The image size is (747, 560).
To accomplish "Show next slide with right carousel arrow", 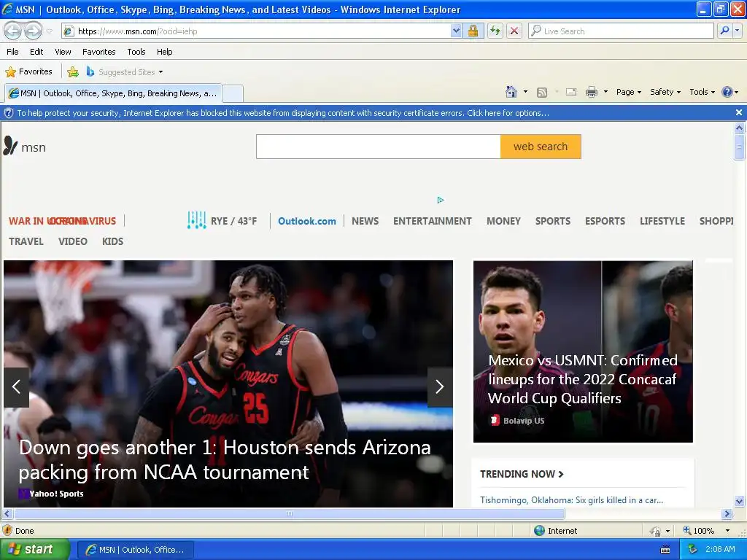I will pyautogui.click(x=440, y=386).
